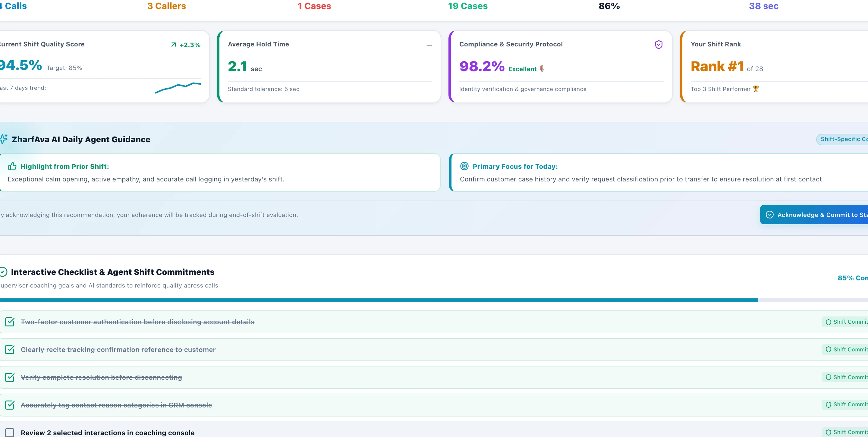Click the shield icon in the Two-factor row badge

click(x=828, y=322)
